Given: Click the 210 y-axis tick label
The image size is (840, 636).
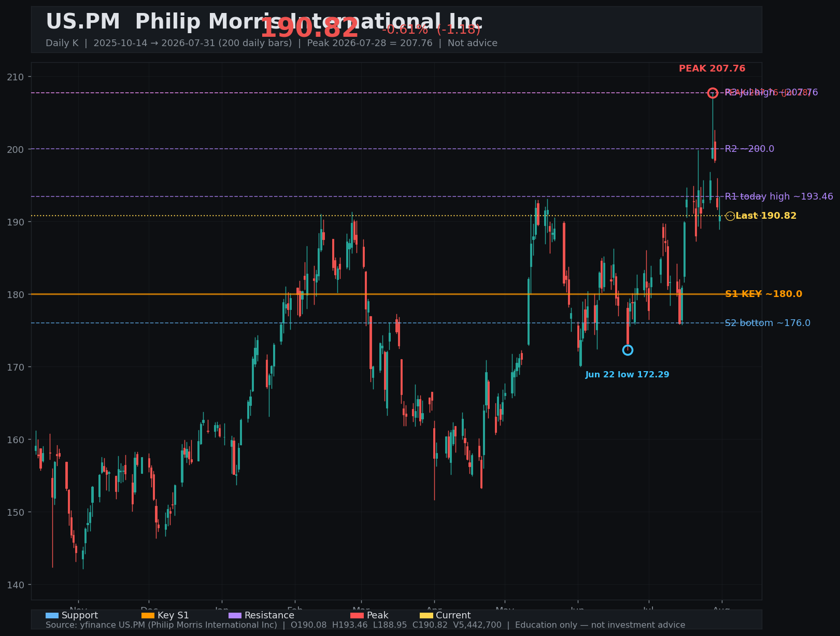Looking at the screenshot, I should pos(15,77).
